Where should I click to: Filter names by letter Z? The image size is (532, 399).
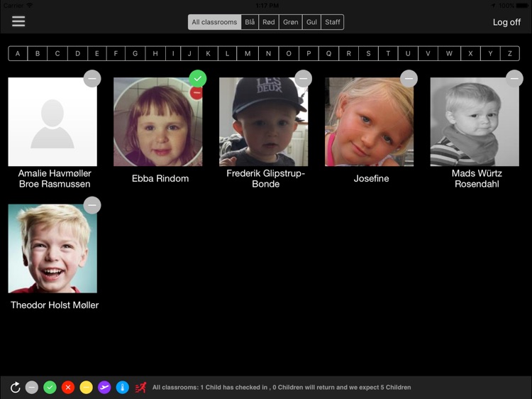point(509,54)
